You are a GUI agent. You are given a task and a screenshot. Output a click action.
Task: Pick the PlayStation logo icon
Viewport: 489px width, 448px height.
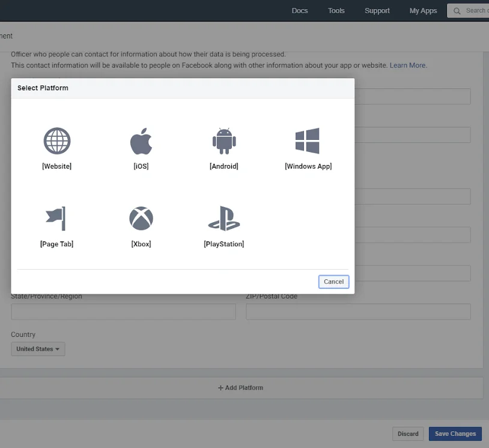[224, 219]
